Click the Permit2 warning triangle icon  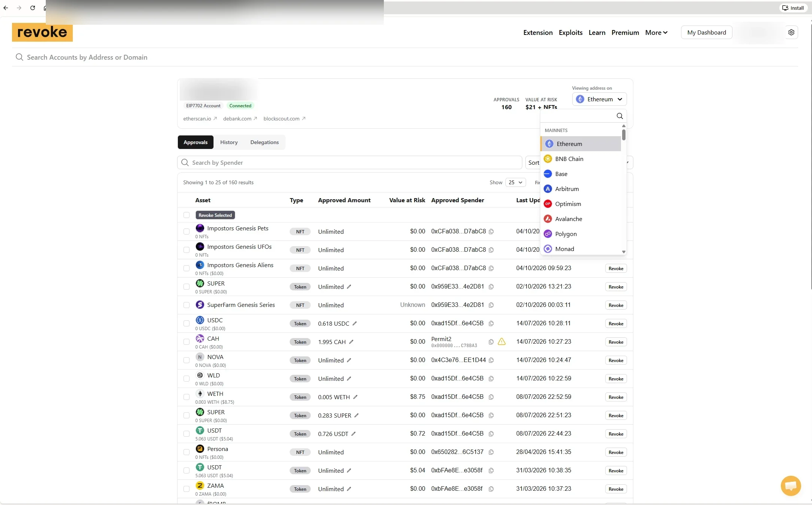point(501,341)
